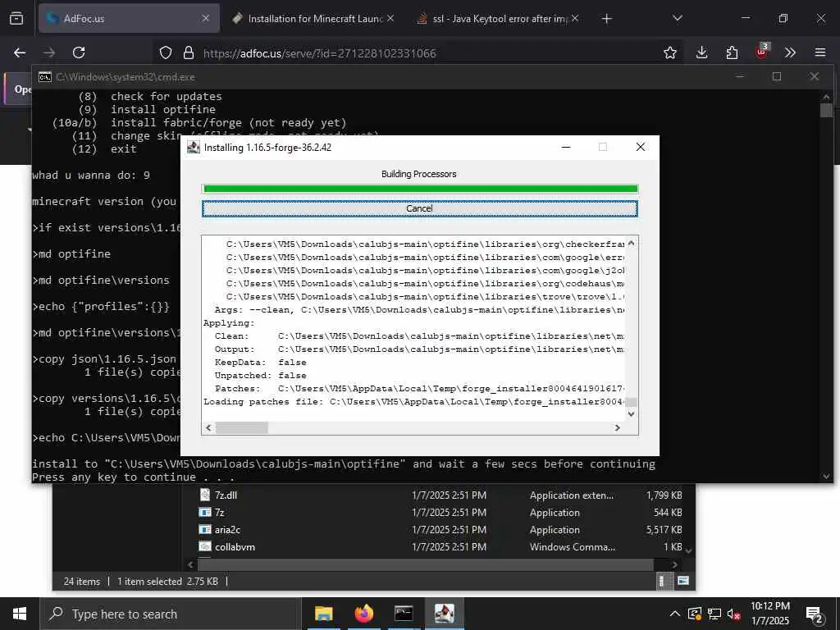The image size is (840, 630).
Task: Select the 7z.dll file in Explorer
Action: tap(226, 495)
